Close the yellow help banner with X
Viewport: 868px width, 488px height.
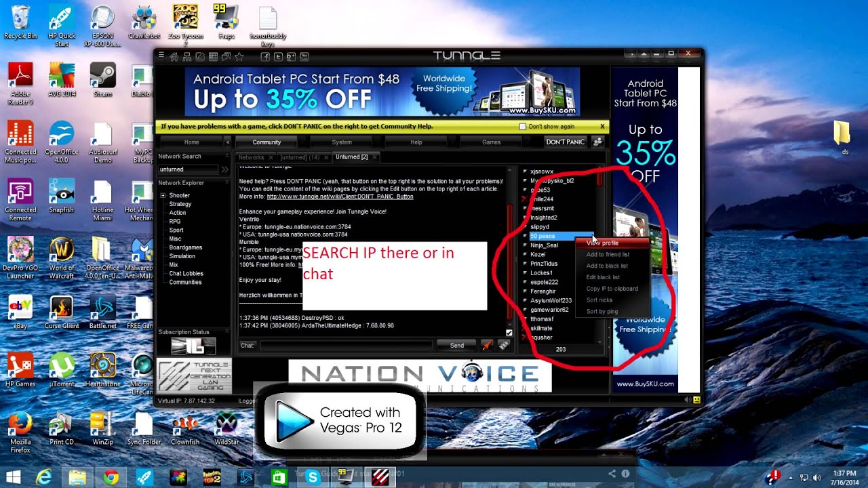click(x=602, y=126)
